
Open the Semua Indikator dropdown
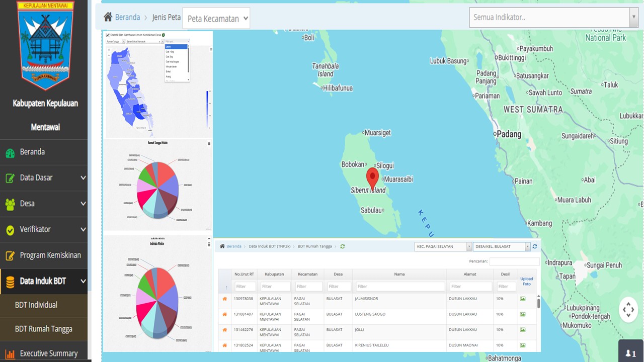click(x=553, y=18)
